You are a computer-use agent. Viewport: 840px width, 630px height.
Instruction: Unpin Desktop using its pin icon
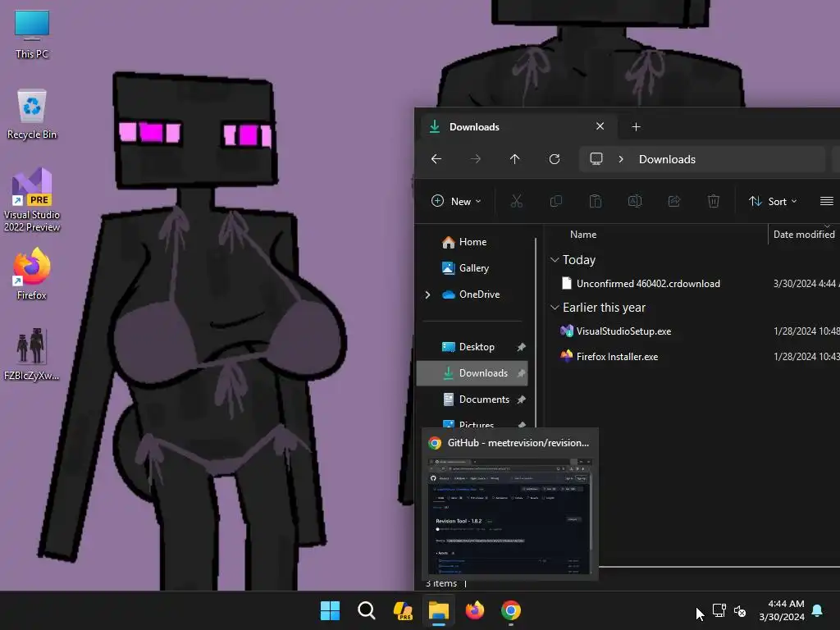tap(521, 347)
